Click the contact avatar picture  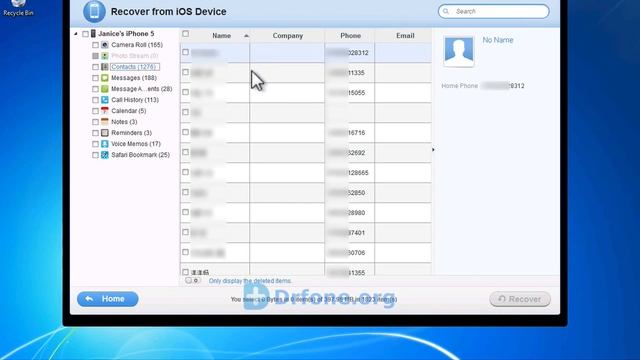[459, 51]
